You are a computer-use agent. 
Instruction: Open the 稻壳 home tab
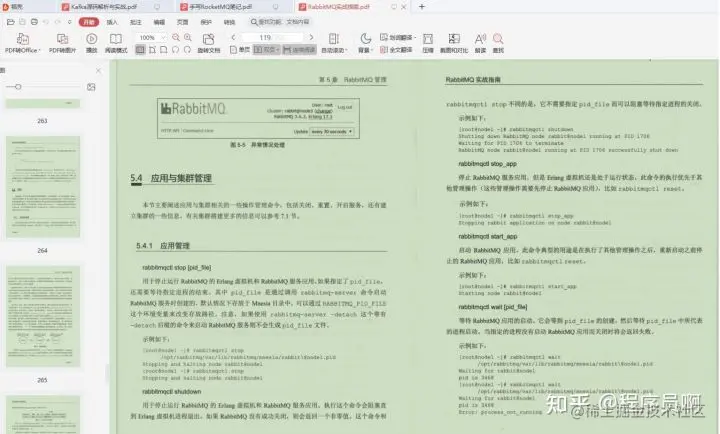point(14,6)
